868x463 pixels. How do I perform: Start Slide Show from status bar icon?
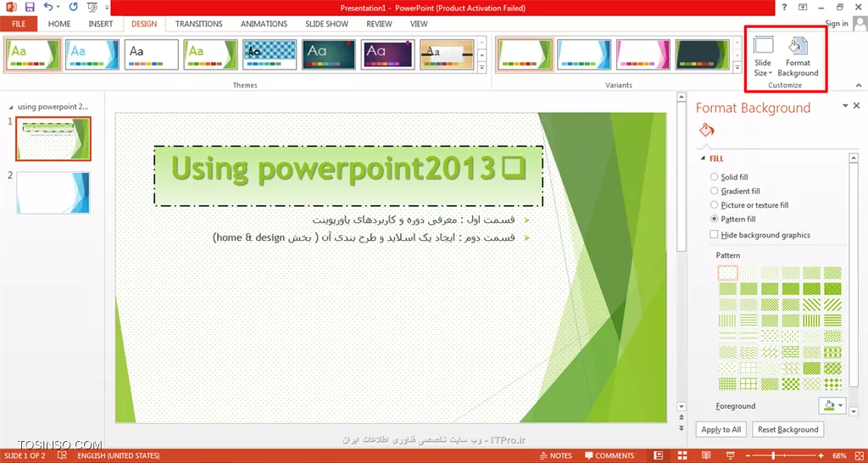tap(730, 455)
